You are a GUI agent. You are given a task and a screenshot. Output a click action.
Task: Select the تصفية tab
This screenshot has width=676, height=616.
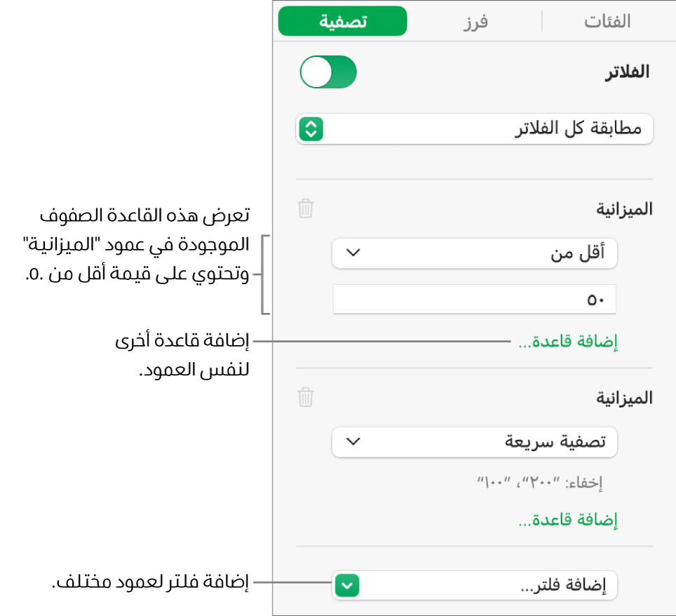[x=342, y=21]
